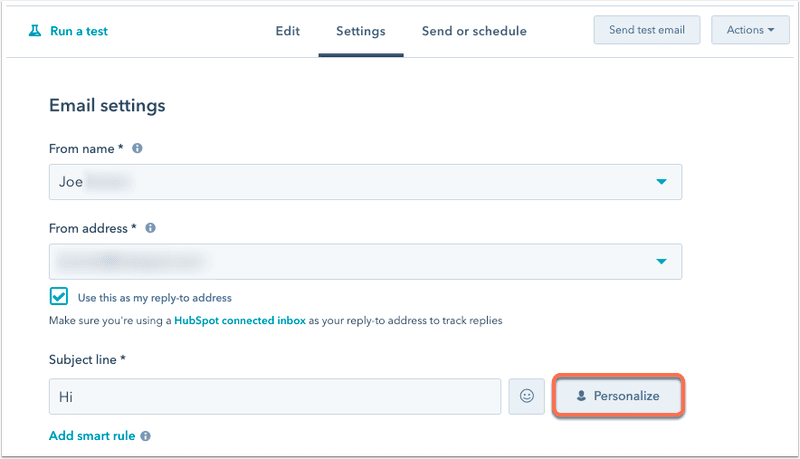Open the Run a test link
The width and height of the screenshot is (800, 459).
pos(79,31)
